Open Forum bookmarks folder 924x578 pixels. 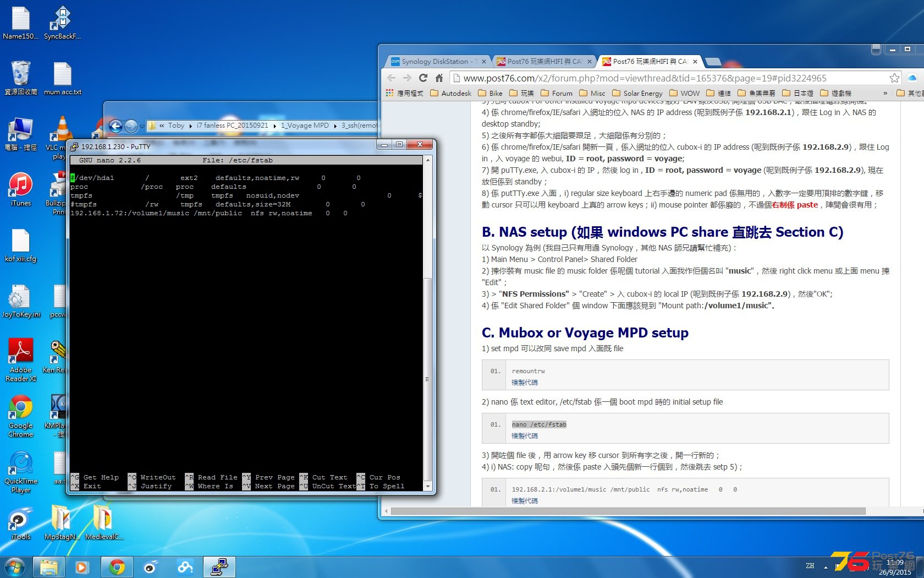click(x=557, y=93)
